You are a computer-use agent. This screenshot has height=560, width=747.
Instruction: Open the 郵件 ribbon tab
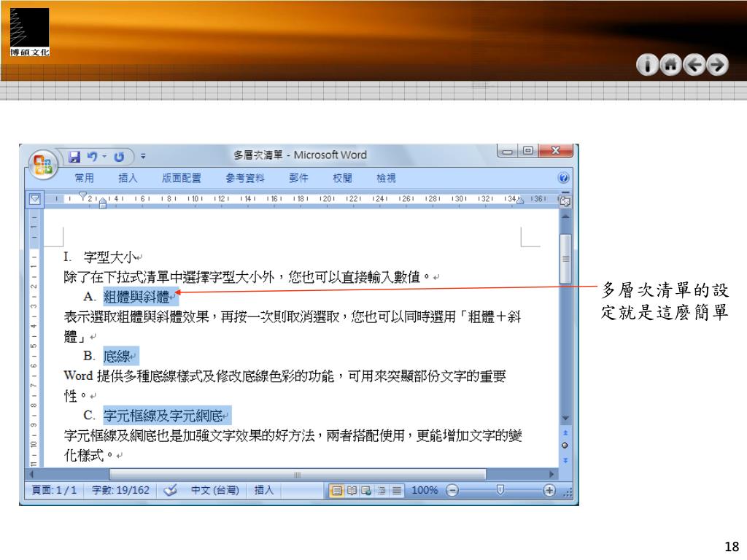298,178
